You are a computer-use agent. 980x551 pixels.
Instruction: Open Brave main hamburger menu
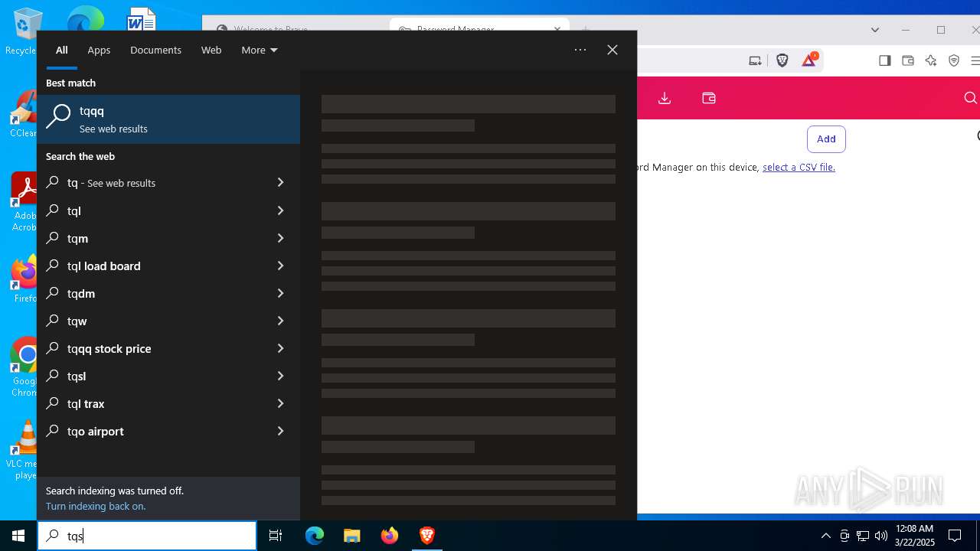click(x=975, y=60)
